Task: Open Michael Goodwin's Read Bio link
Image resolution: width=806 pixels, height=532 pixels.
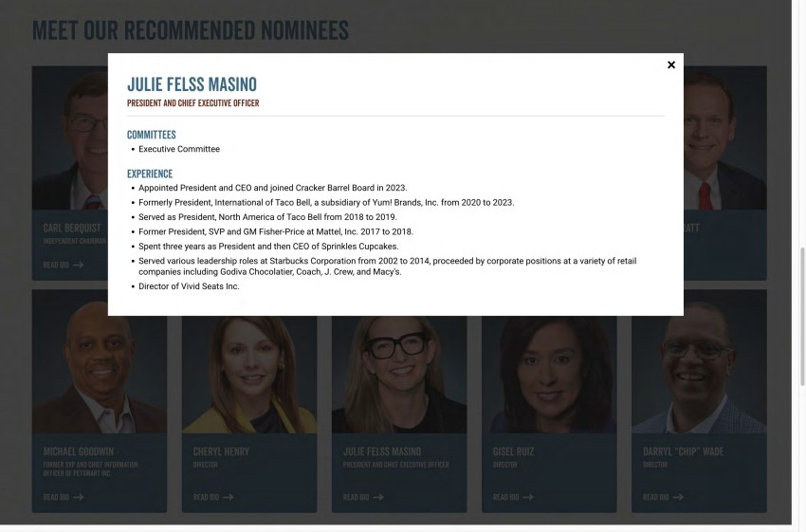Action: pyautogui.click(x=64, y=497)
